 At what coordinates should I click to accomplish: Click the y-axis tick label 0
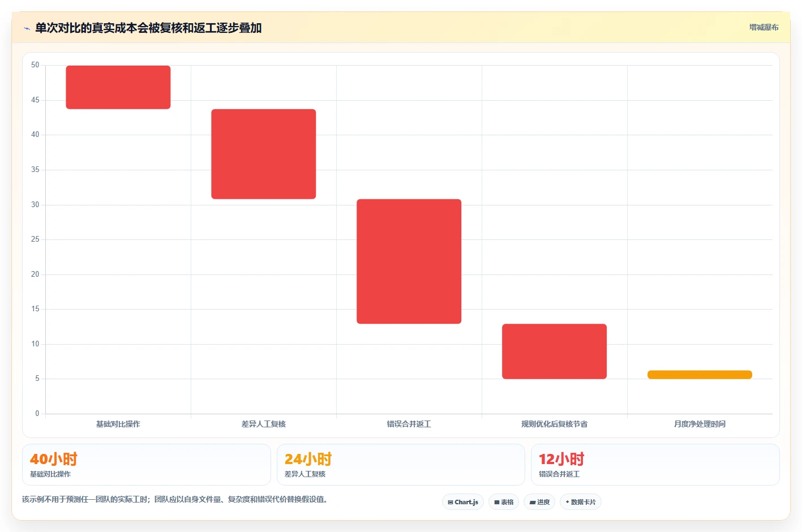37,414
